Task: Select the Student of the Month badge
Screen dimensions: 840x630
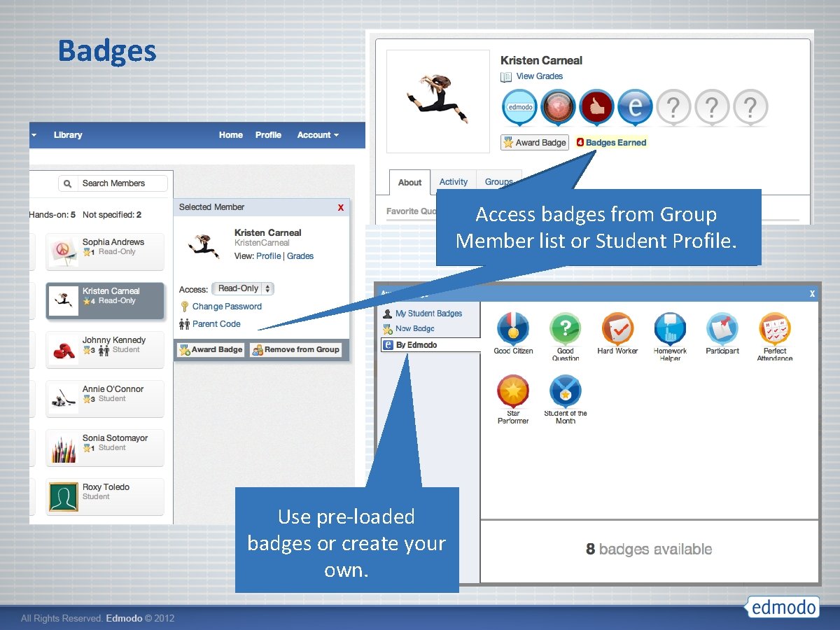Action: click(x=565, y=391)
